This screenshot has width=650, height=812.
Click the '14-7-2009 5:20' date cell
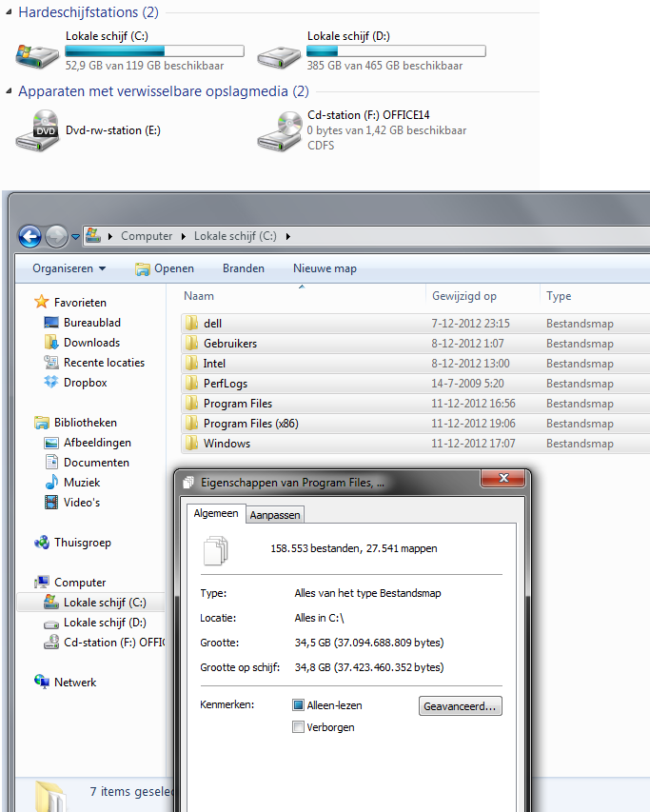click(467, 384)
